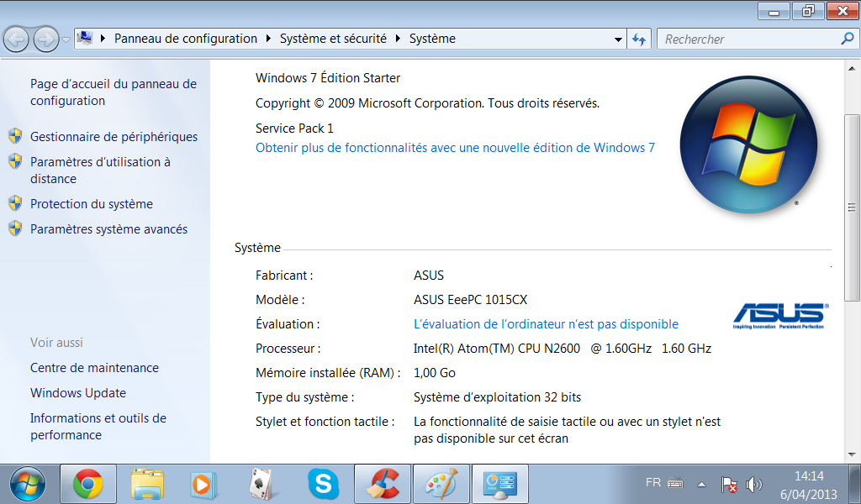The width and height of the screenshot is (861, 504).
Task: Show hidden tray icons arrow
Action: 701,484
